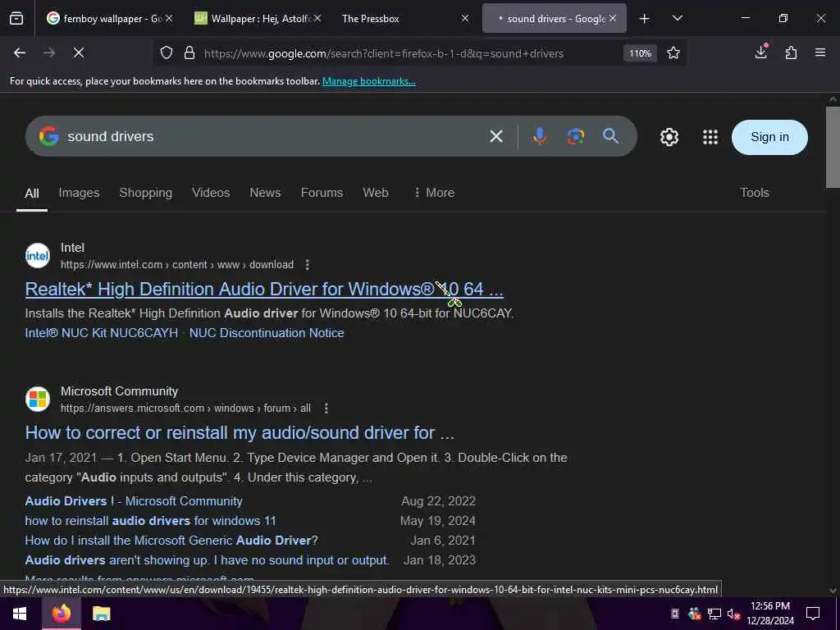Select the News search filter
The height and width of the screenshot is (630, 840).
coord(265,193)
